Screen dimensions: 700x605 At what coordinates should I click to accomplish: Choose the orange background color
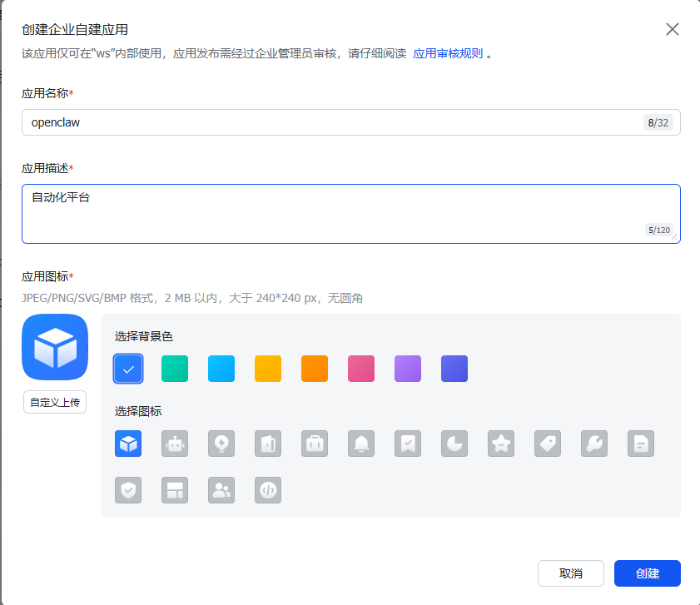click(x=315, y=369)
